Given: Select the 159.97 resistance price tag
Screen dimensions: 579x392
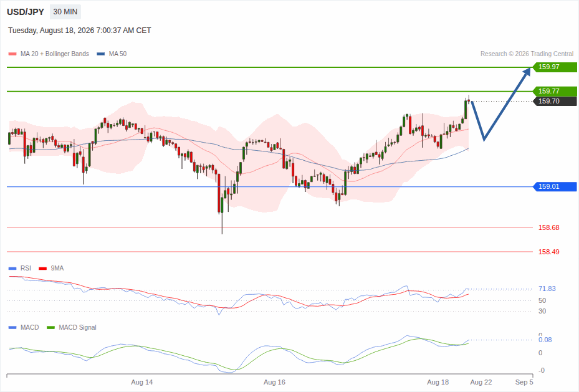Looking at the screenshot, I should tap(555, 67).
